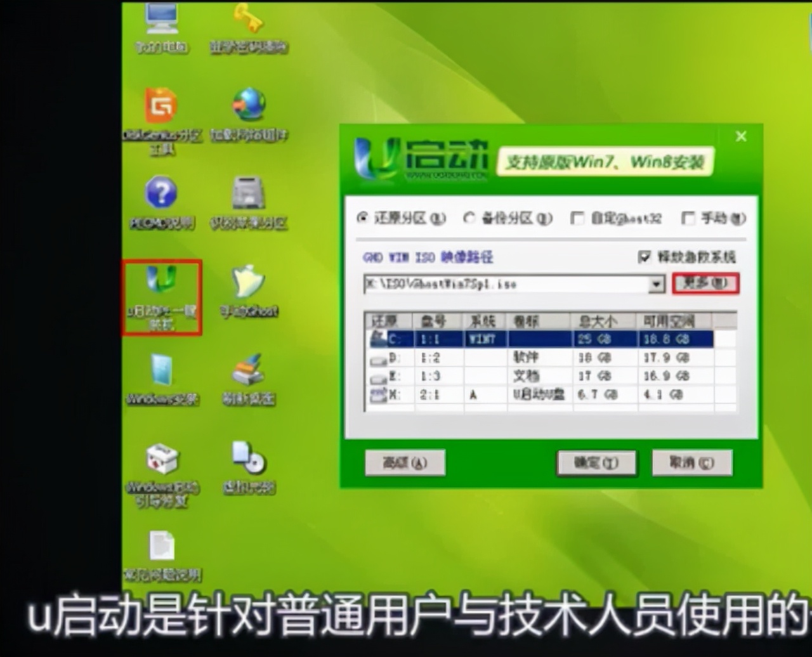The width and height of the screenshot is (812, 657).
Task: Click 取消 to dismiss the dialog
Action: (x=692, y=463)
